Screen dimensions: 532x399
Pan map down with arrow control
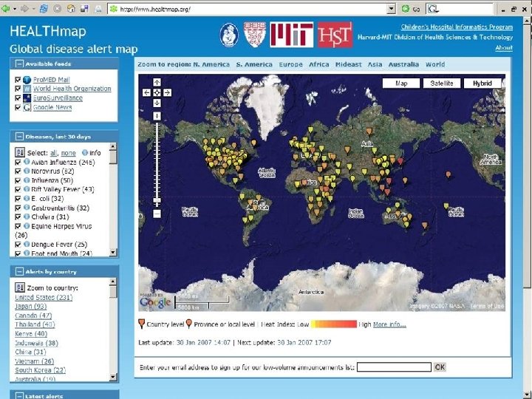(x=157, y=103)
